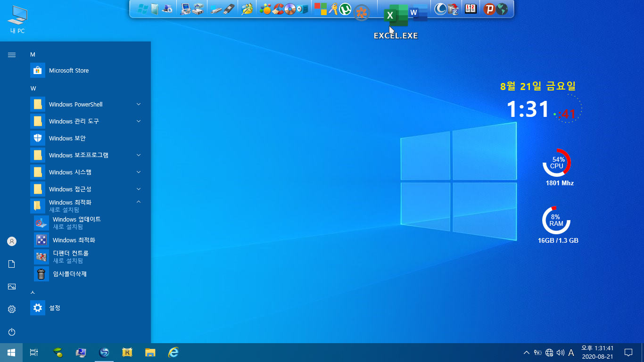Viewport: 644px width, 362px height.
Task: Launch Internet Explorer from the taskbar
Action: (x=173, y=353)
